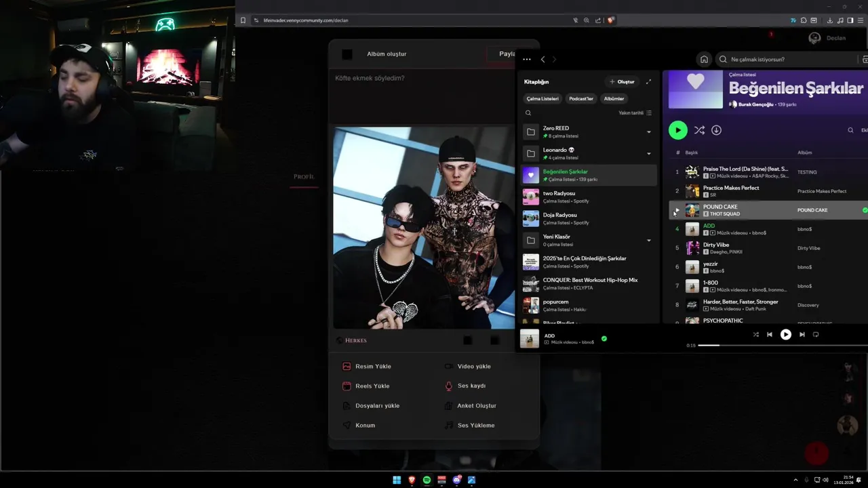Select the Çalma Listeleri filter chip
The height and width of the screenshot is (488, 868).
(x=542, y=98)
